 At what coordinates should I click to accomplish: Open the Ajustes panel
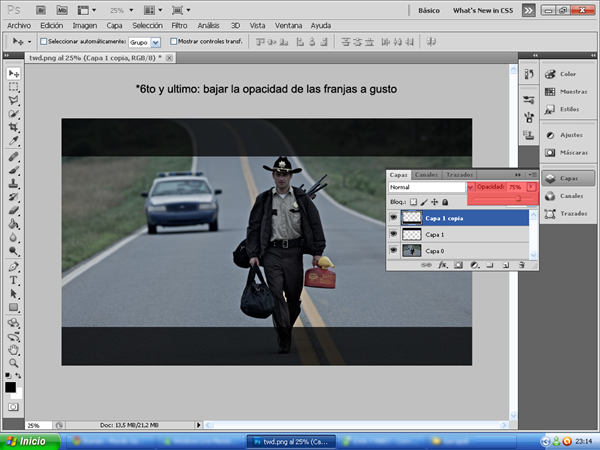pyautogui.click(x=568, y=135)
